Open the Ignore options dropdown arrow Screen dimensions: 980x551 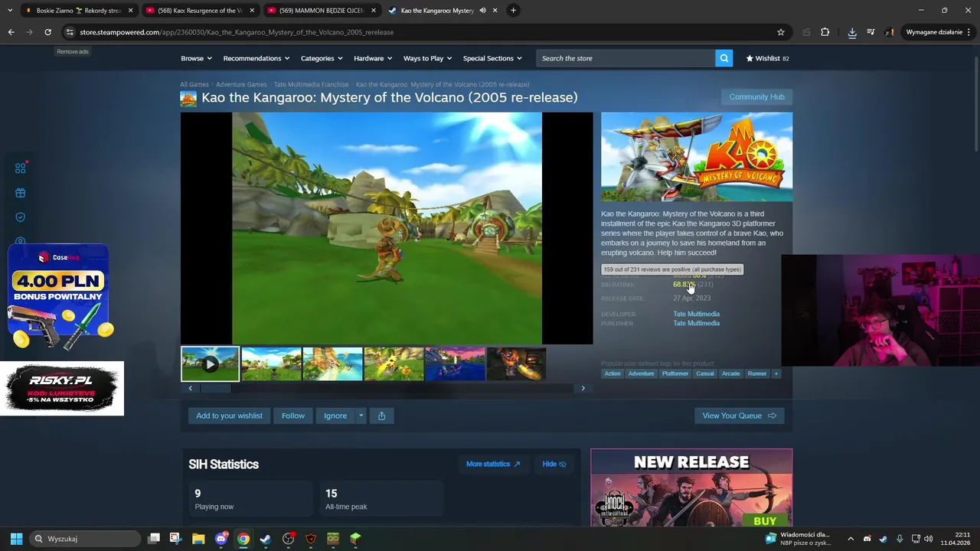361,416
